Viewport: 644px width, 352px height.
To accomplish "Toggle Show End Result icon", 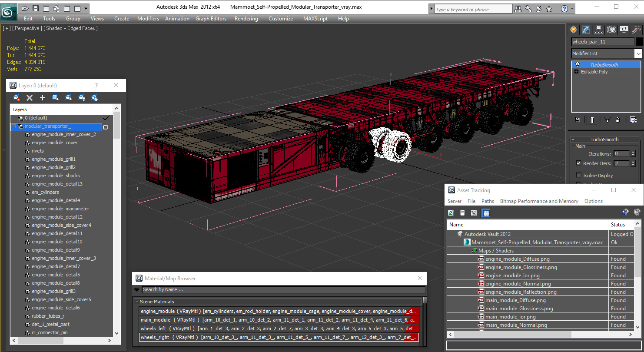I will pyautogui.click(x=591, y=120).
